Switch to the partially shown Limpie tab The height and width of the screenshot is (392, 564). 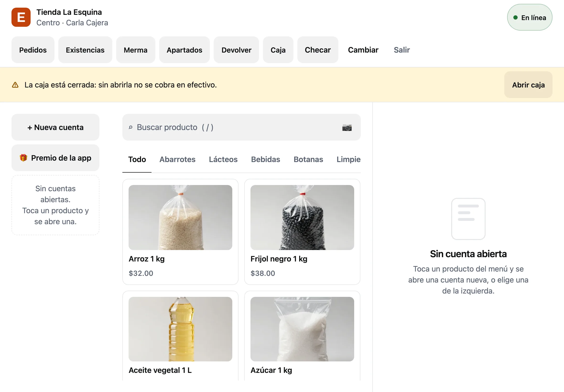pyautogui.click(x=348, y=159)
